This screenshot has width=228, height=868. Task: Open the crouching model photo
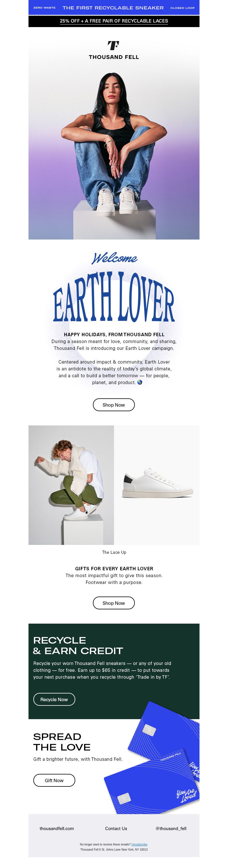(x=71, y=485)
